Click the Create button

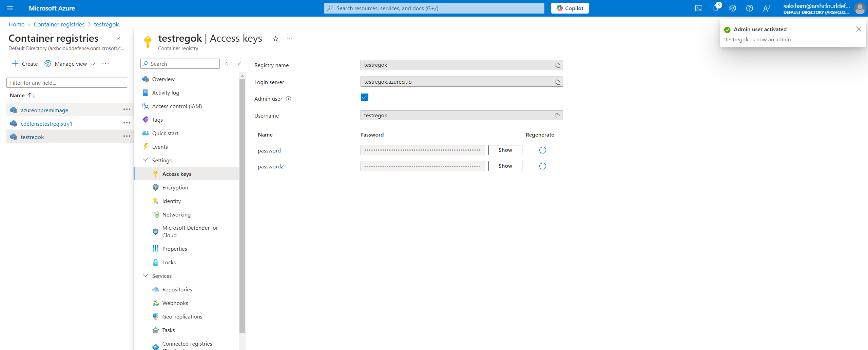coord(25,64)
